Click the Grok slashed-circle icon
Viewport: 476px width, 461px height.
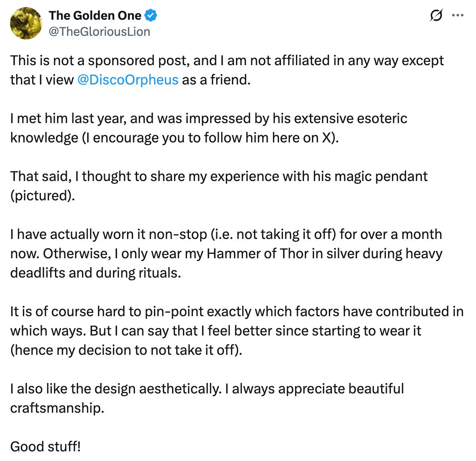(435, 16)
